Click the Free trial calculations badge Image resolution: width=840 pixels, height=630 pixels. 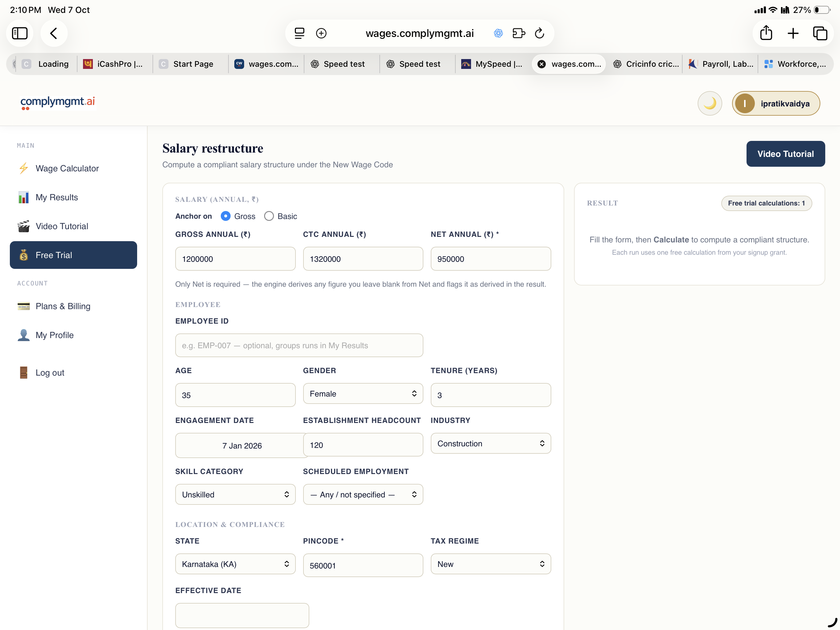766,203
